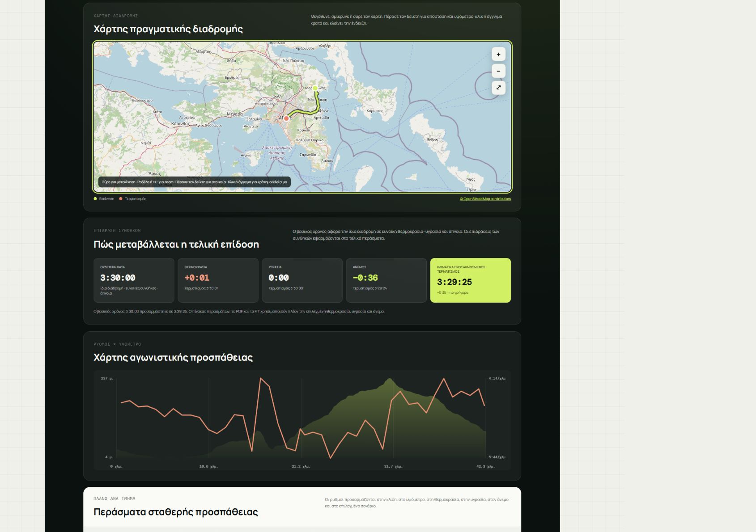Click the ΕΠΙΔΡΑΣΗ ΣΥΝΘΗΚΩΝ section label
The width and height of the screenshot is (756, 532).
click(117, 231)
